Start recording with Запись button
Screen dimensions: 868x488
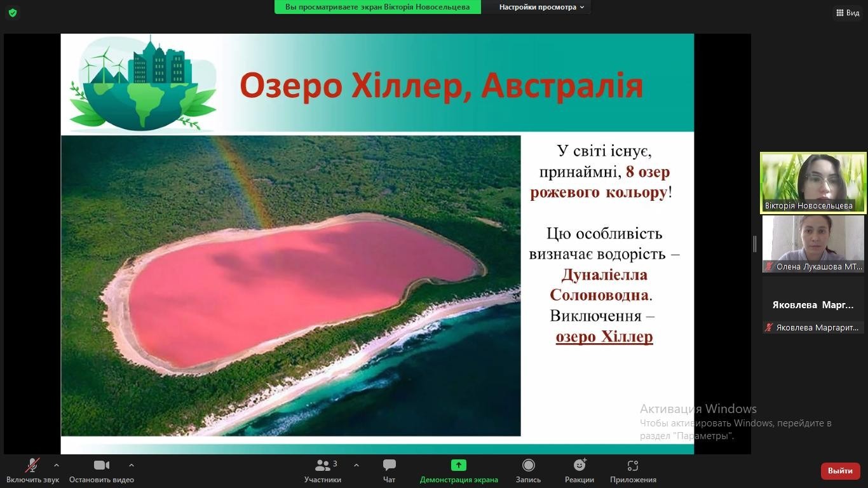coord(528,471)
